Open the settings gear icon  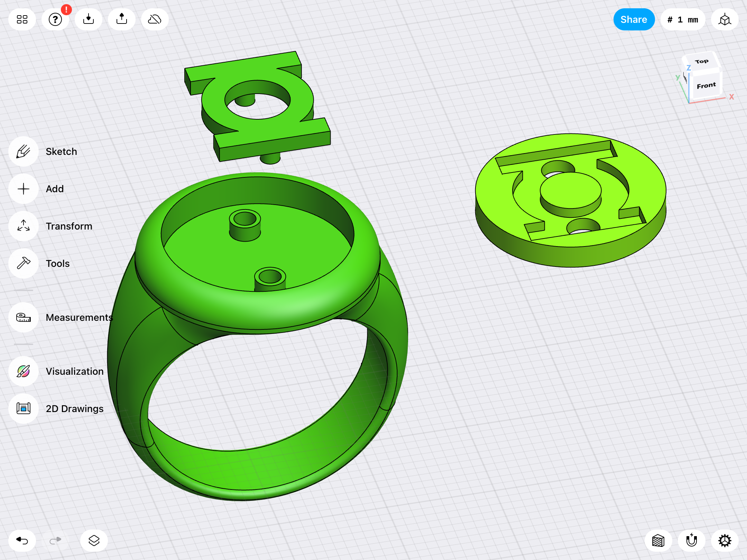tap(725, 541)
